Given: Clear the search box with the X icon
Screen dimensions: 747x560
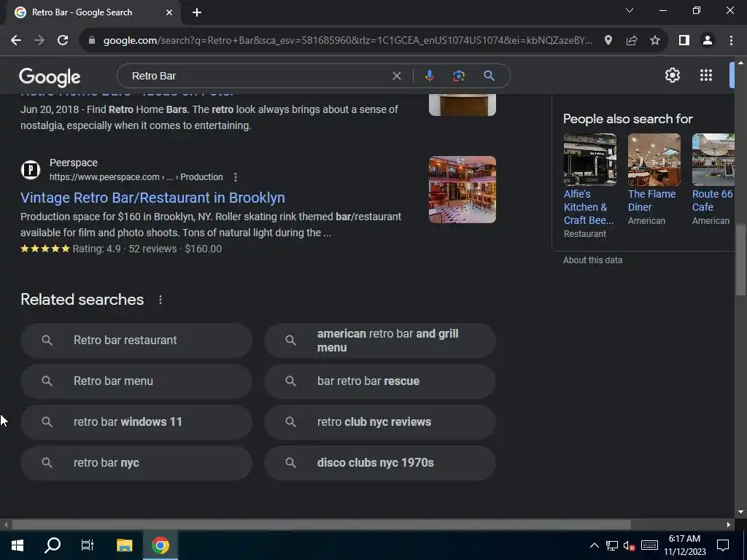Looking at the screenshot, I should (396, 76).
